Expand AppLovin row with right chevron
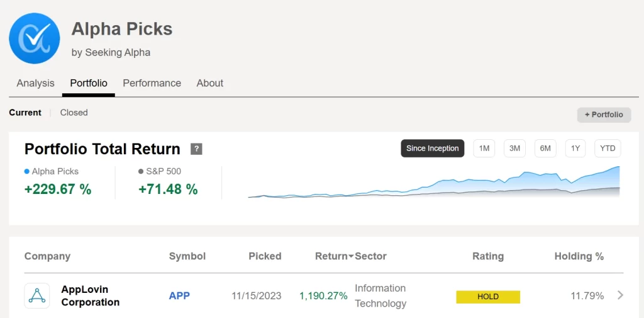 tap(620, 295)
